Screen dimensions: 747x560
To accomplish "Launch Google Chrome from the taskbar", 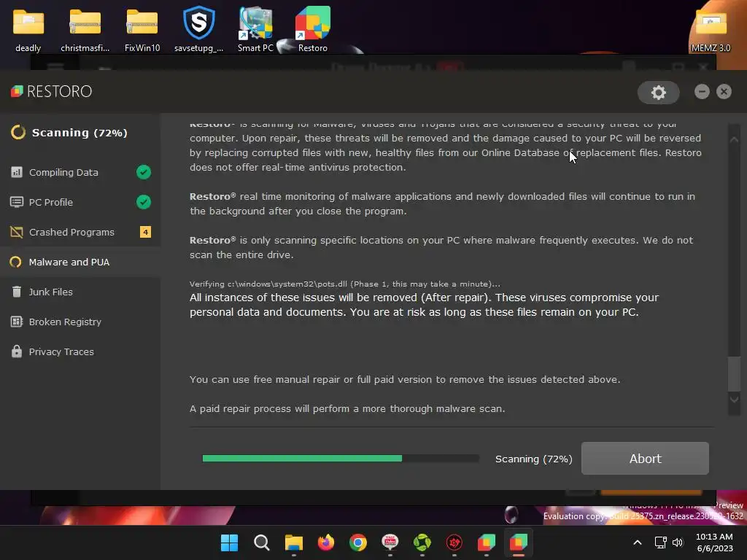I will coord(357,542).
